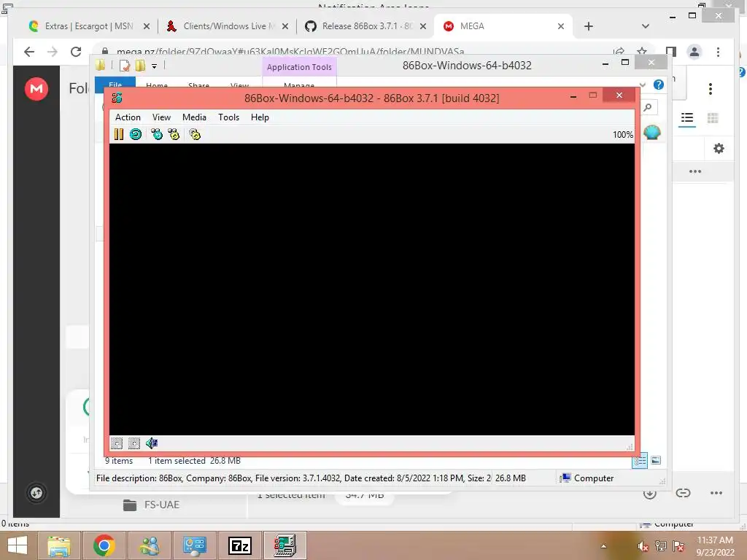Expand the Explorer ribbon with the chevron
The height and width of the screenshot is (560, 747).
coord(642,85)
